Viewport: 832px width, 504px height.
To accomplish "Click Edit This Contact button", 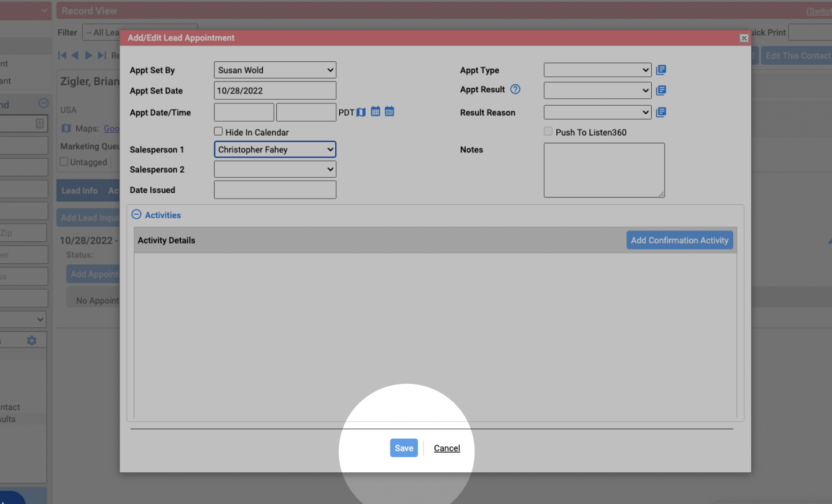I will click(797, 55).
